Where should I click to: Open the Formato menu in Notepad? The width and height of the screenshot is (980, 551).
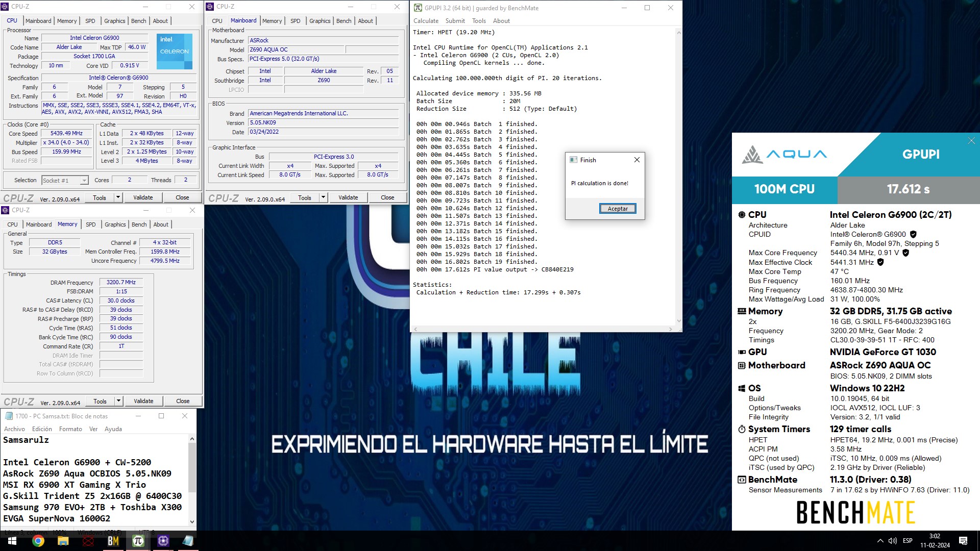[x=70, y=429]
